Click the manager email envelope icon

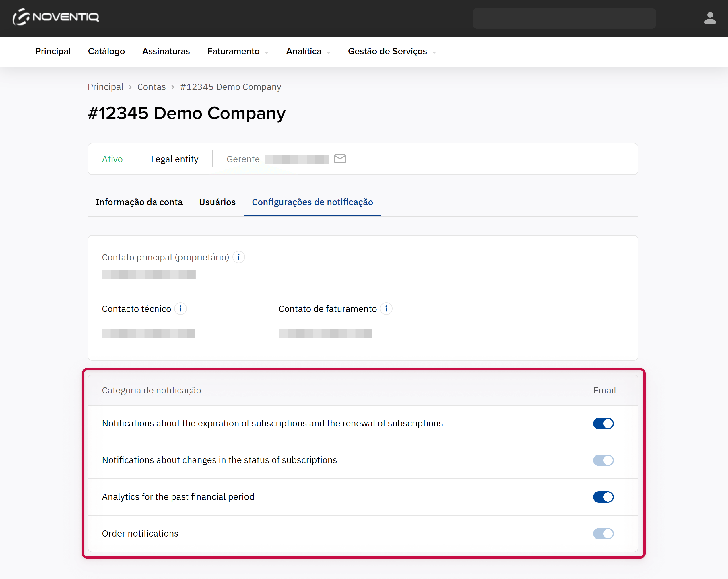[x=340, y=159]
